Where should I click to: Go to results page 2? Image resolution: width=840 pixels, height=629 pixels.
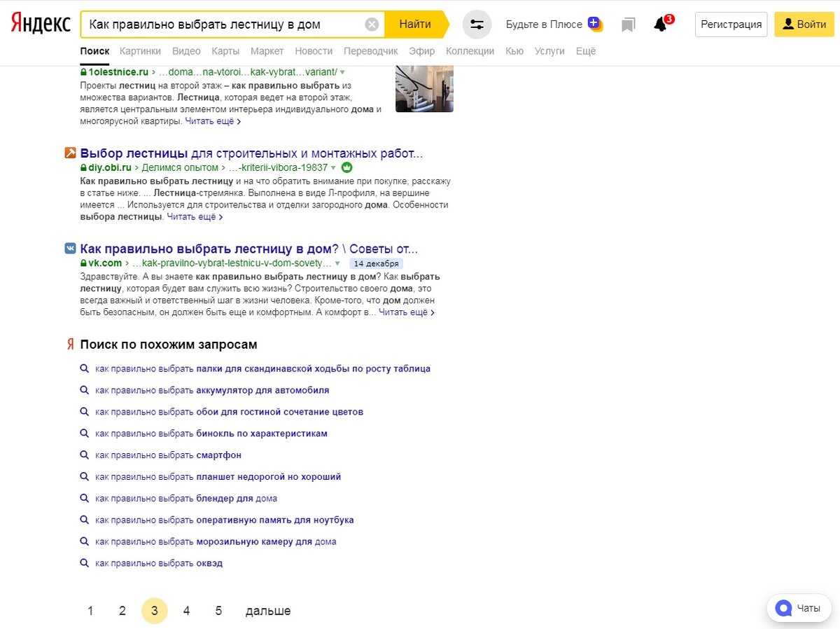coord(122,611)
